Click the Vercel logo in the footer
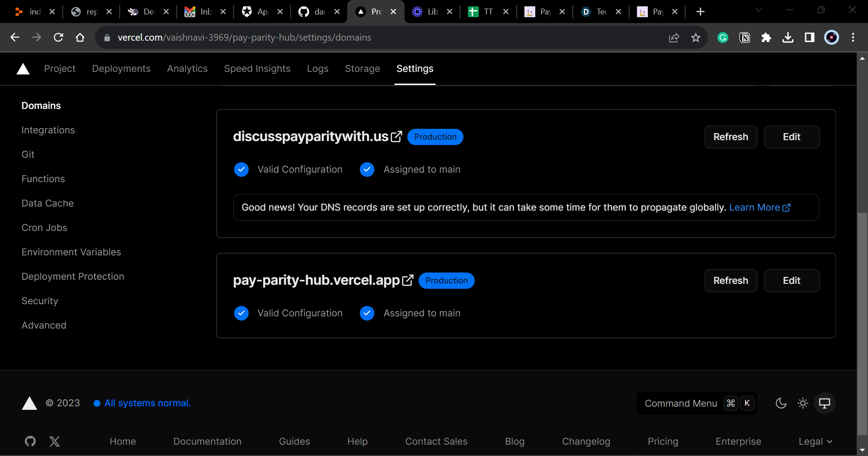868x456 pixels. tap(29, 403)
